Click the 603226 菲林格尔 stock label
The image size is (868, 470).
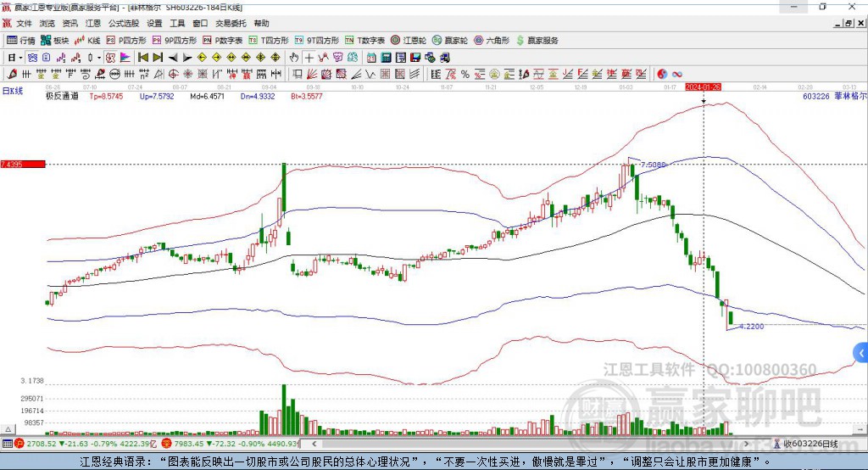pos(834,96)
